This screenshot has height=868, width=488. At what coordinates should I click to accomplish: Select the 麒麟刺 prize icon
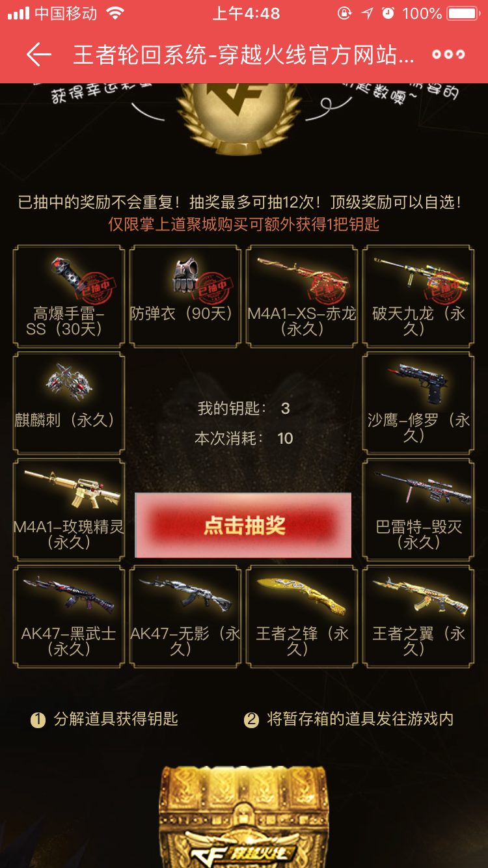click(x=69, y=402)
